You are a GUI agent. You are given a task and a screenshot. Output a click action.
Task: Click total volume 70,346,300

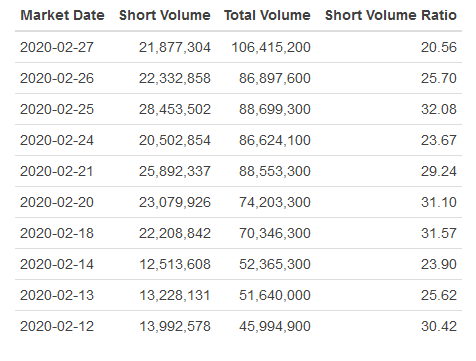point(275,233)
